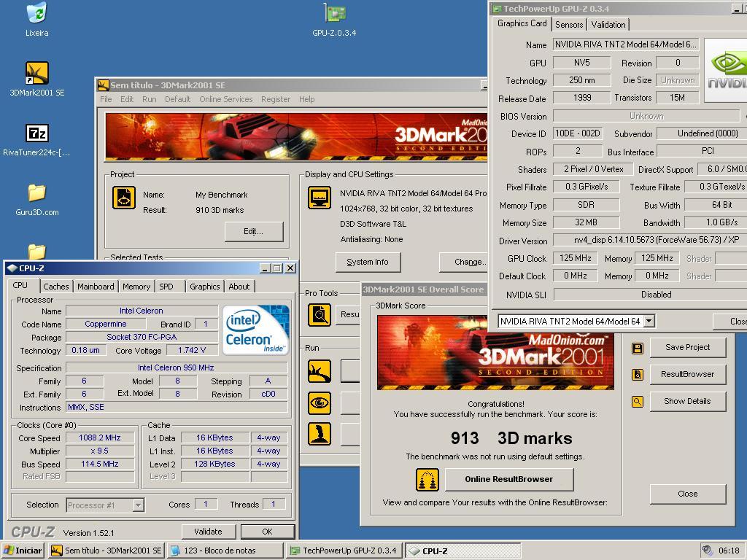Switch to 123 - Bloco de notas taskbar item
This screenshot has height=560, width=747.
(225, 551)
